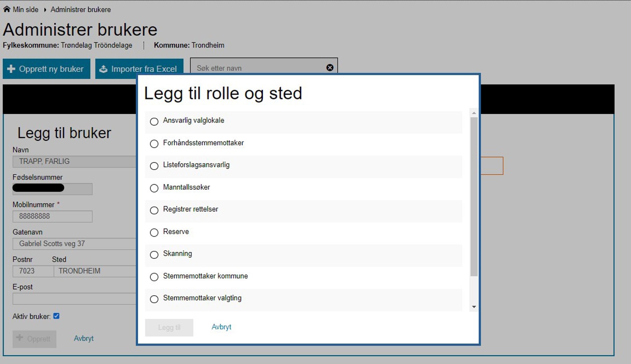Image resolution: width=631 pixels, height=364 pixels.
Task: Go to Min side breadcrumb link
Action: tap(25, 9)
